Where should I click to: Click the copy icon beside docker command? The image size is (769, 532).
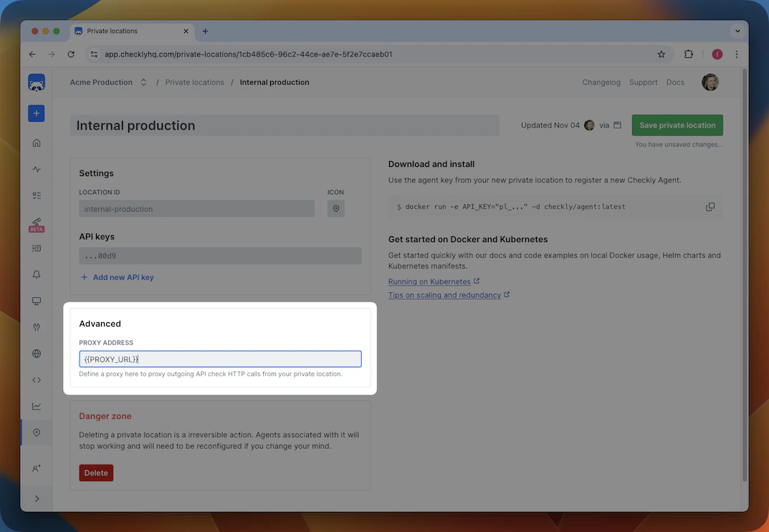(710, 206)
